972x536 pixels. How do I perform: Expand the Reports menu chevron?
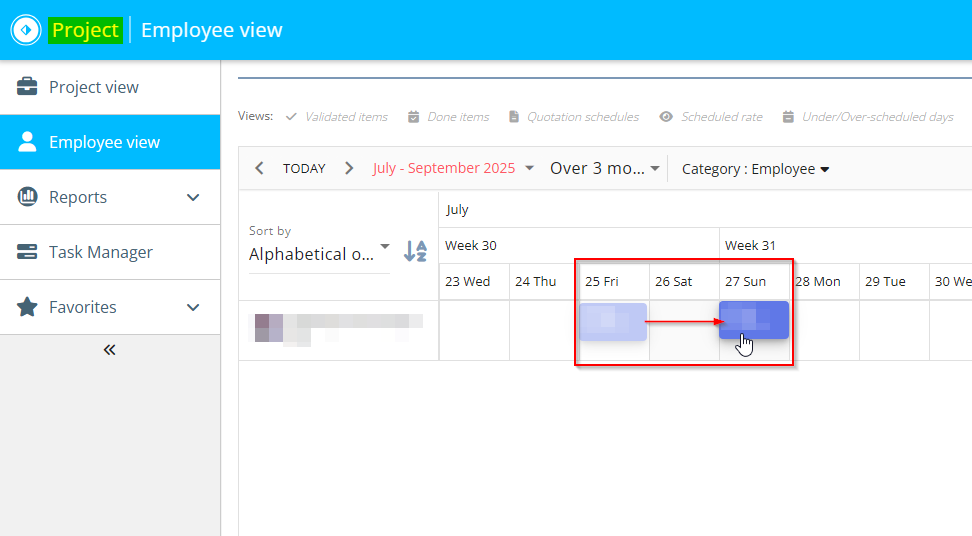tap(194, 197)
